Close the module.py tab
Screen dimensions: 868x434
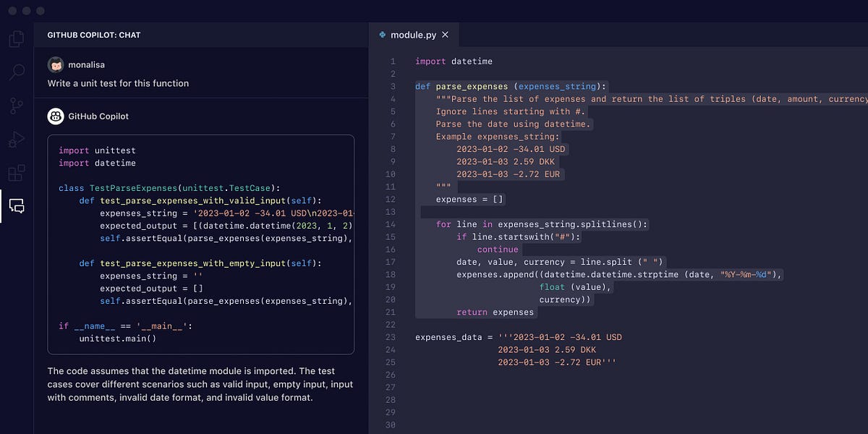(x=446, y=34)
